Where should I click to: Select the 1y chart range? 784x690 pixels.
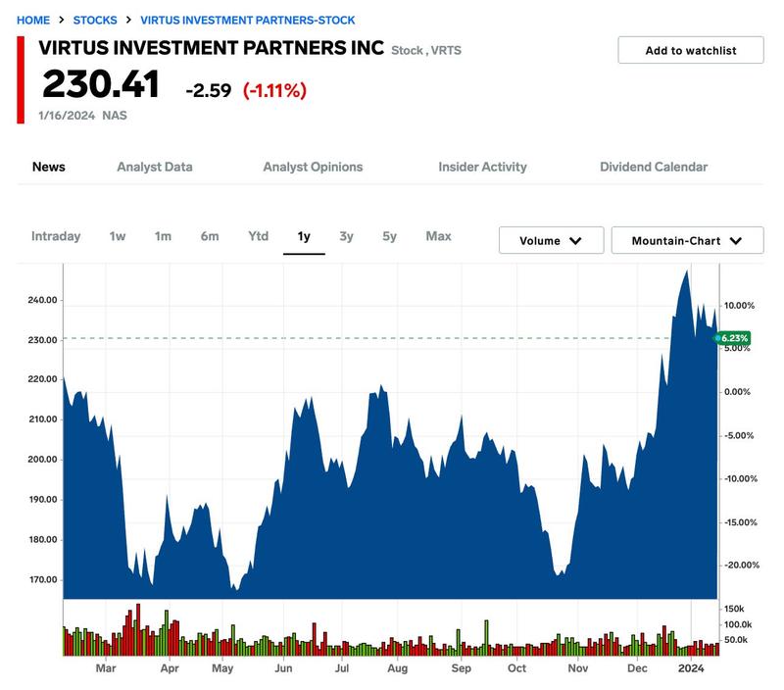click(304, 236)
